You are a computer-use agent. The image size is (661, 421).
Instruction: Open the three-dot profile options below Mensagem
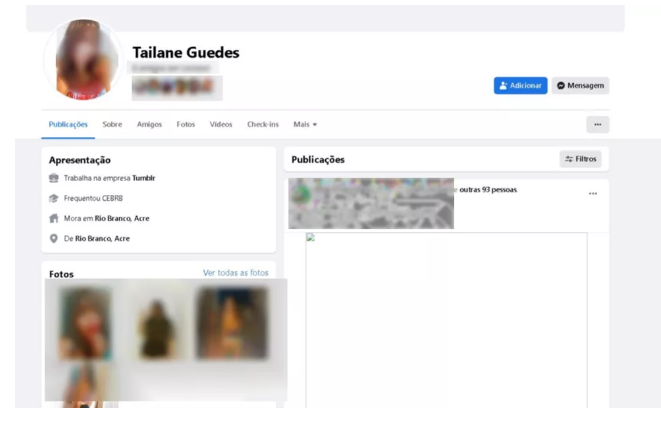[x=597, y=125]
